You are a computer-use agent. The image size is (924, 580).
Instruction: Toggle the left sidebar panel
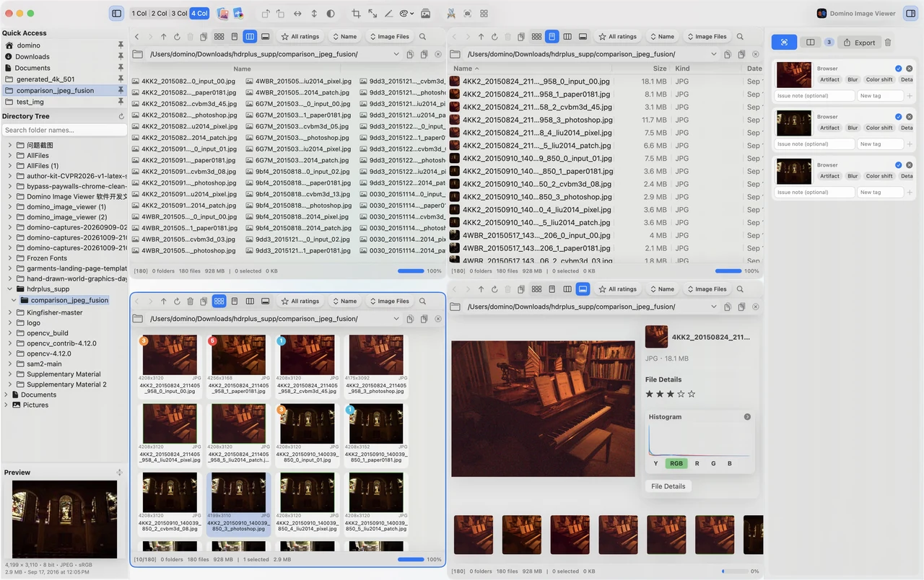[116, 13]
